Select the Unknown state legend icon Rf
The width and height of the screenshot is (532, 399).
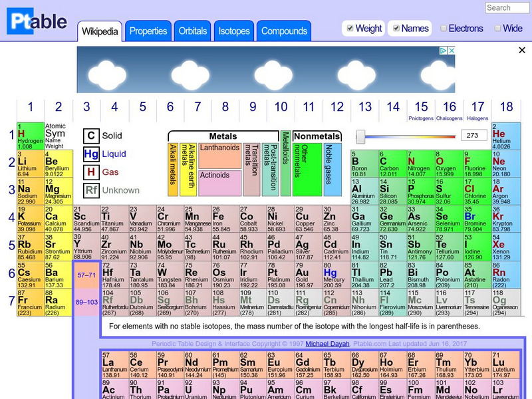(91, 190)
